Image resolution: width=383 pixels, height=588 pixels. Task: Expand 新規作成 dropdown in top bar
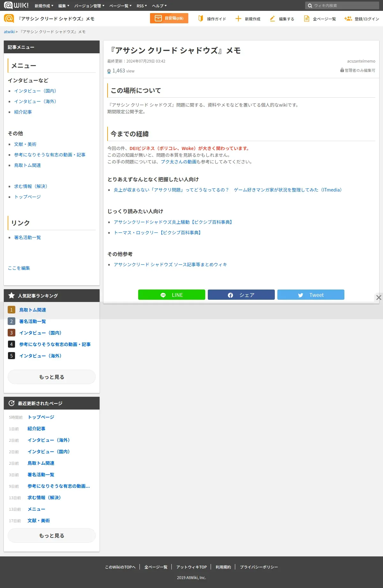click(44, 6)
